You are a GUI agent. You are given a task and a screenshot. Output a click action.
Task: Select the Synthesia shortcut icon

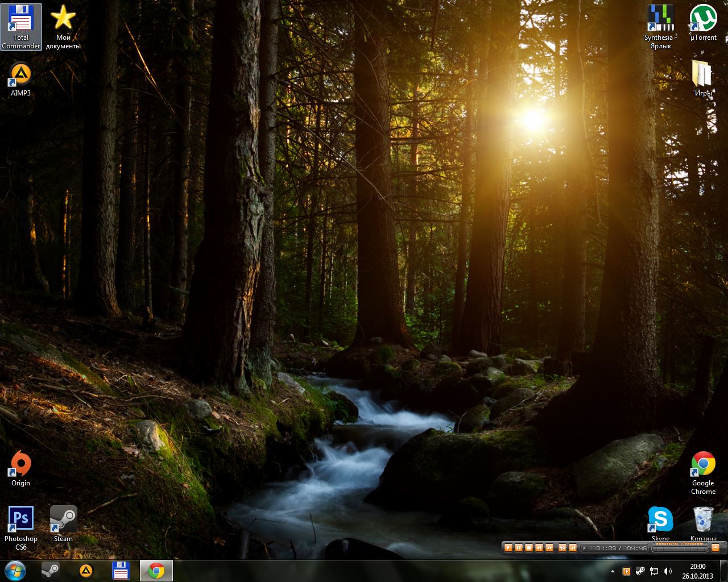pos(660,26)
